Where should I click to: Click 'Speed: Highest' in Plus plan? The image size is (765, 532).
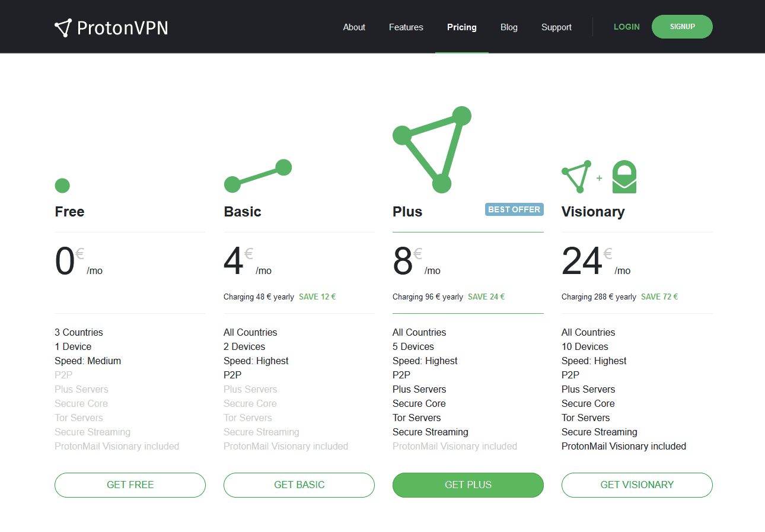click(425, 361)
